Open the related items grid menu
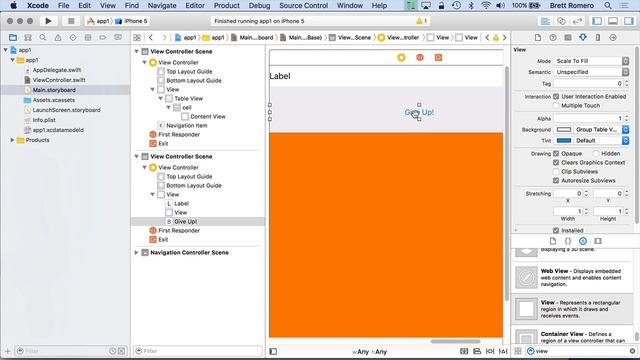 tap(137, 38)
